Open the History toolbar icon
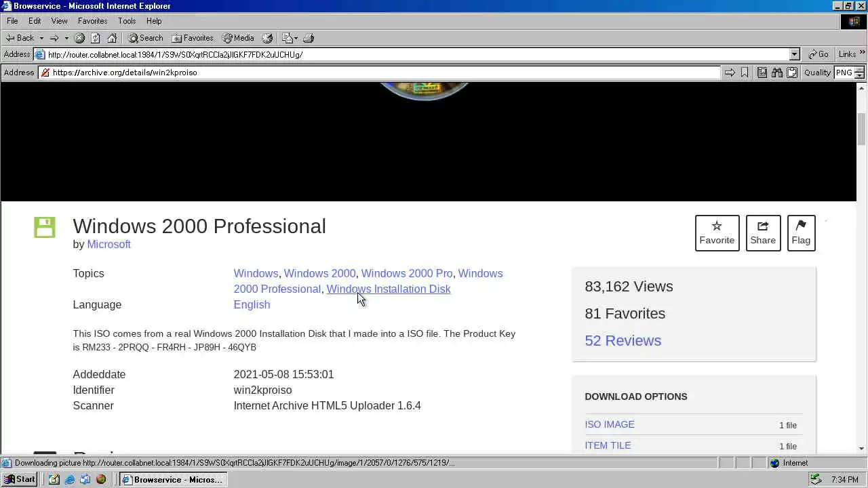 (x=268, y=38)
